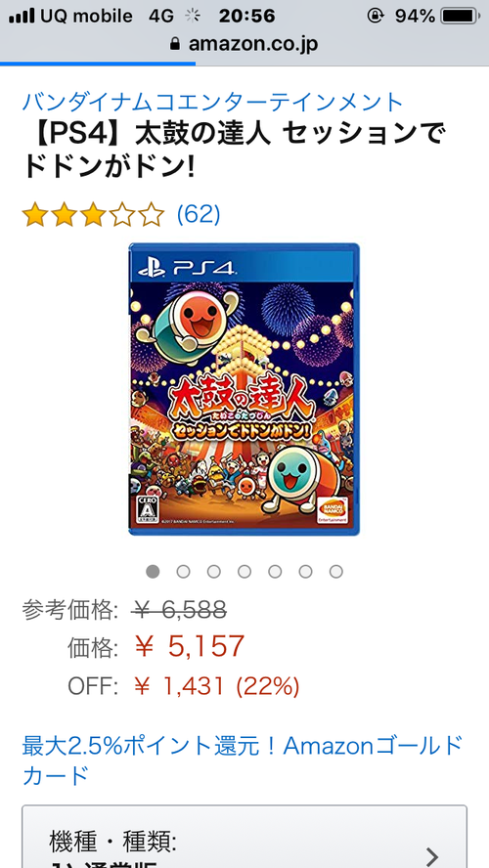
Task: Select the last image carousel dot
Action: point(336,571)
